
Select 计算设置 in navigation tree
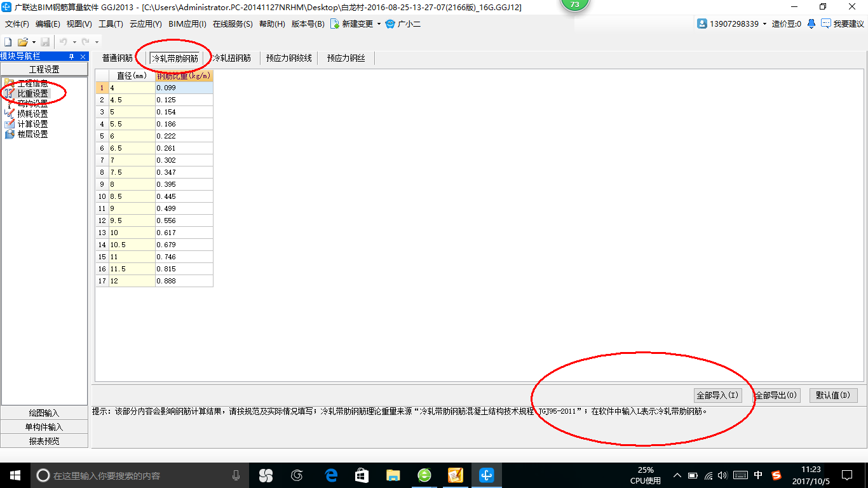[32, 124]
